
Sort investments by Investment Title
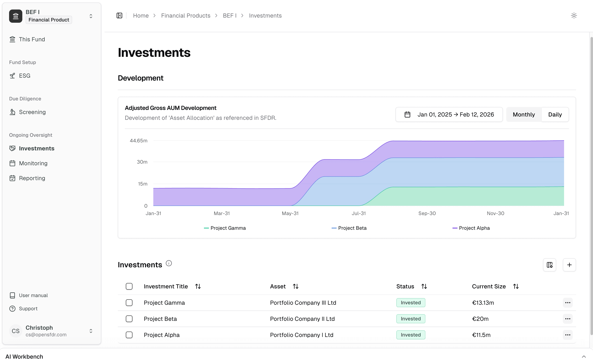click(198, 286)
